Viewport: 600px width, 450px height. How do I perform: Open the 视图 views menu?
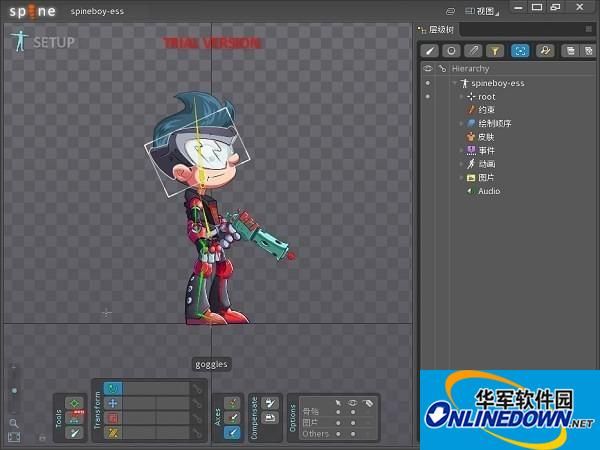(x=482, y=11)
